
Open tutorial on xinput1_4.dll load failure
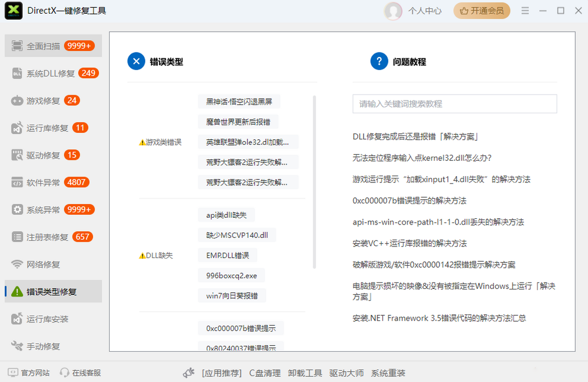(441, 179)
